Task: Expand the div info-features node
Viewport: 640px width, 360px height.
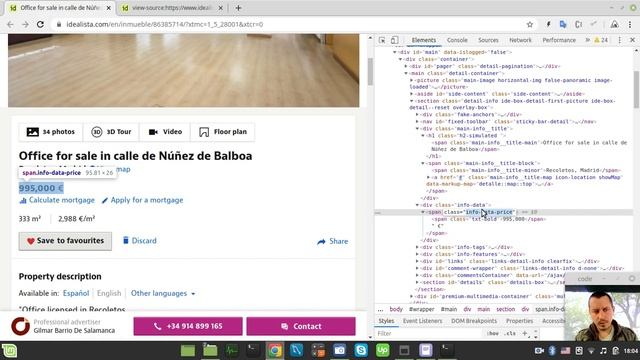Action: [418, 254]
